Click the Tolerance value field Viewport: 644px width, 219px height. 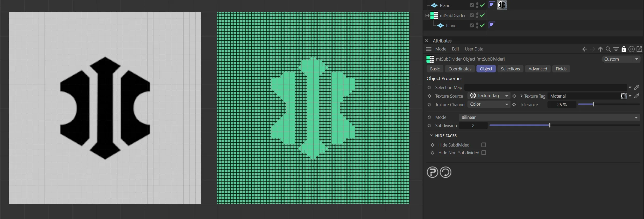click(x=562, y=105)
